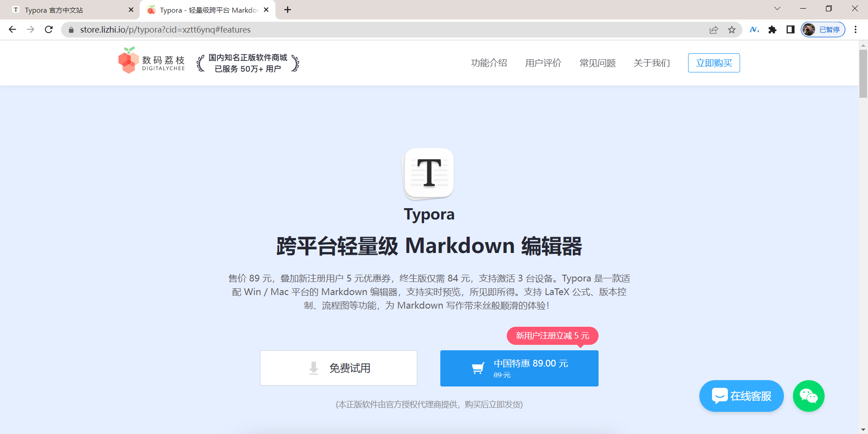Share this page via share icon

714,30
